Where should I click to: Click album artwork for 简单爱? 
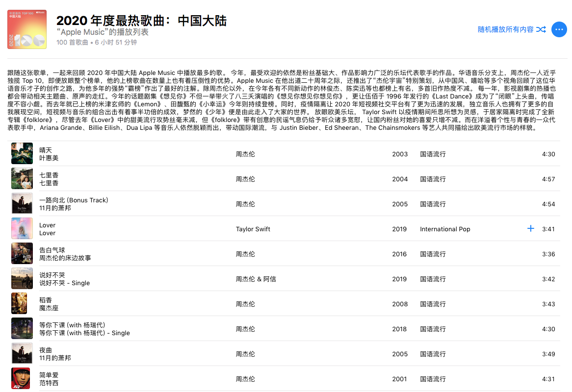[21, 378]
